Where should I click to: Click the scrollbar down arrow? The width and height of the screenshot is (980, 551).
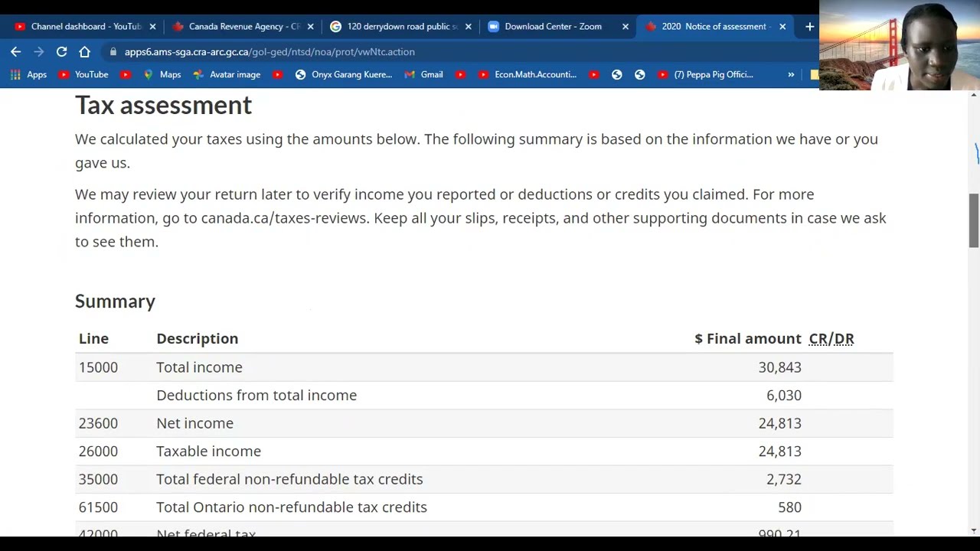pos(974,530)
